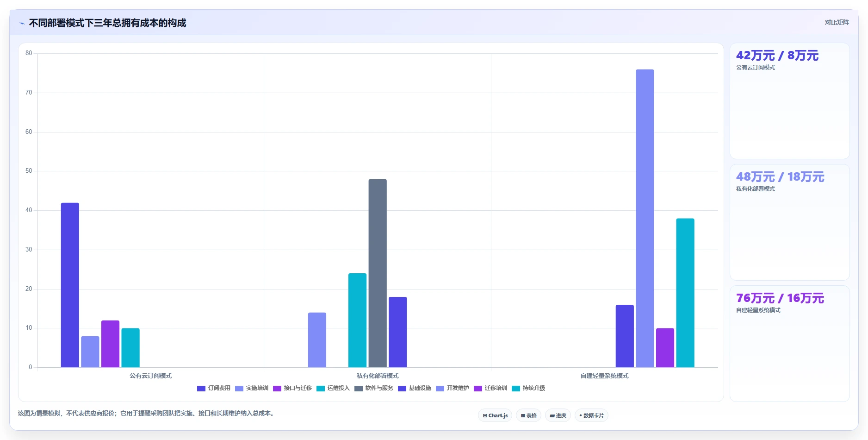Open the 42万元 / 8万元 data card

pos(790,101)
